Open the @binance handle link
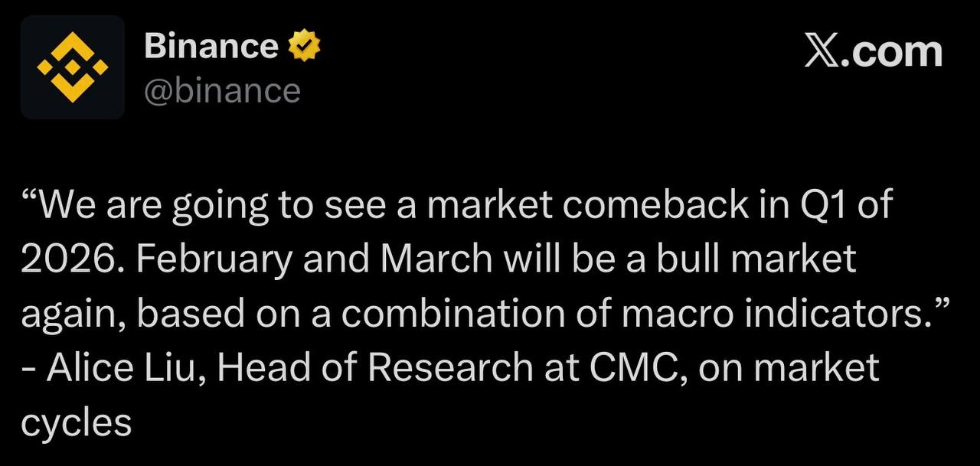Viewport: 980px width, 466px height. tap(222, 91)
